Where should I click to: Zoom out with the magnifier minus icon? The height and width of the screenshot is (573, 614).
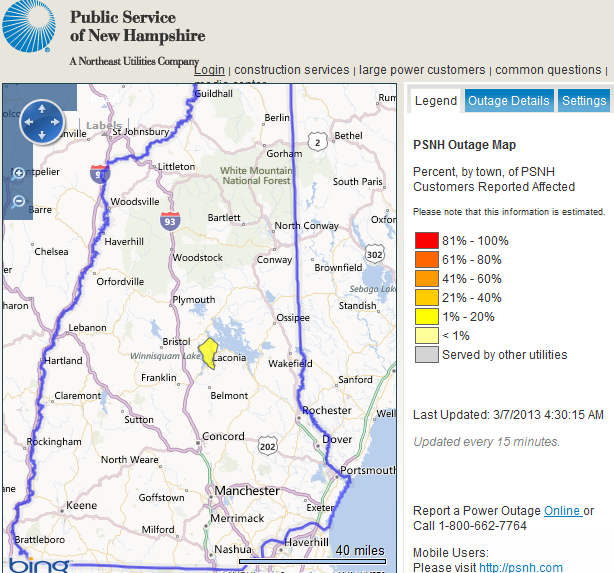coord(18,202)
